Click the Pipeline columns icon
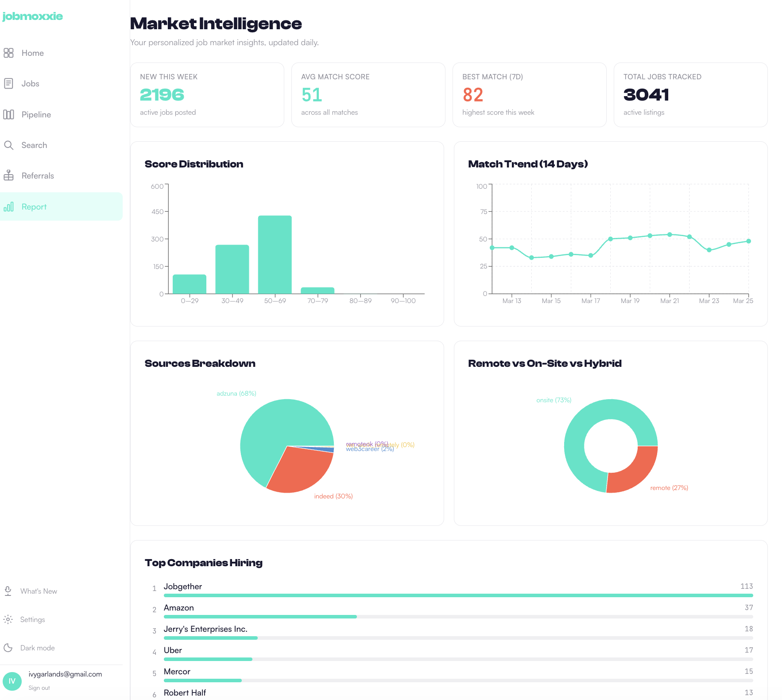782x700 pixels. [x=8, y=115]
